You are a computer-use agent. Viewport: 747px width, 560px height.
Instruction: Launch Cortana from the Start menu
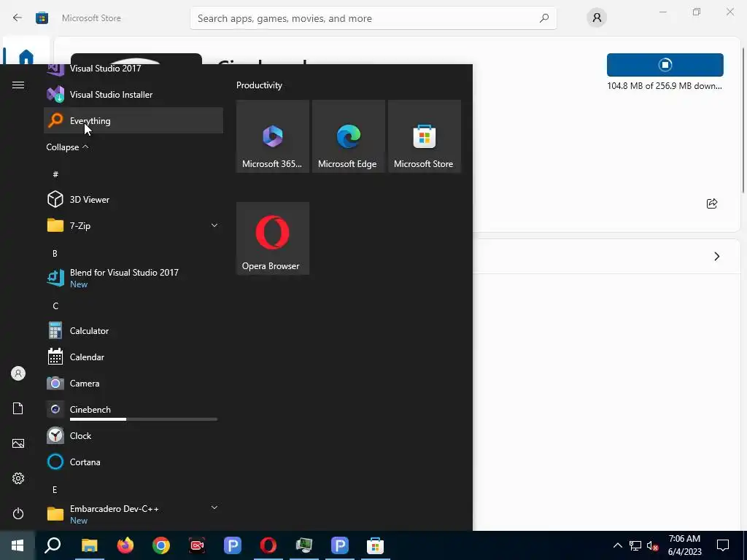click(133, 462)
